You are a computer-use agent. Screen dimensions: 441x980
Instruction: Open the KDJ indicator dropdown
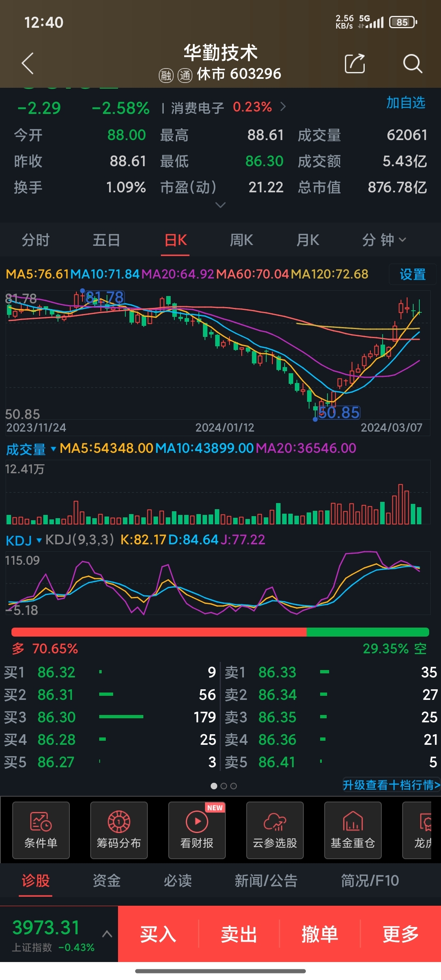point(24,540)
